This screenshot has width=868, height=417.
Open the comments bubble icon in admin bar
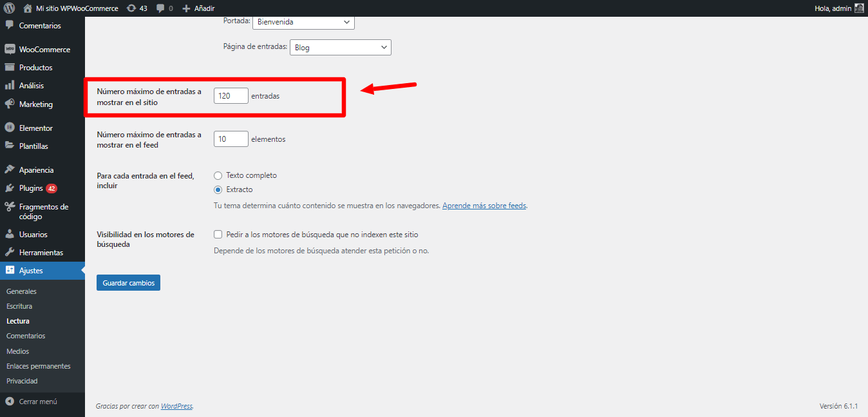click(x=160, y=8)
